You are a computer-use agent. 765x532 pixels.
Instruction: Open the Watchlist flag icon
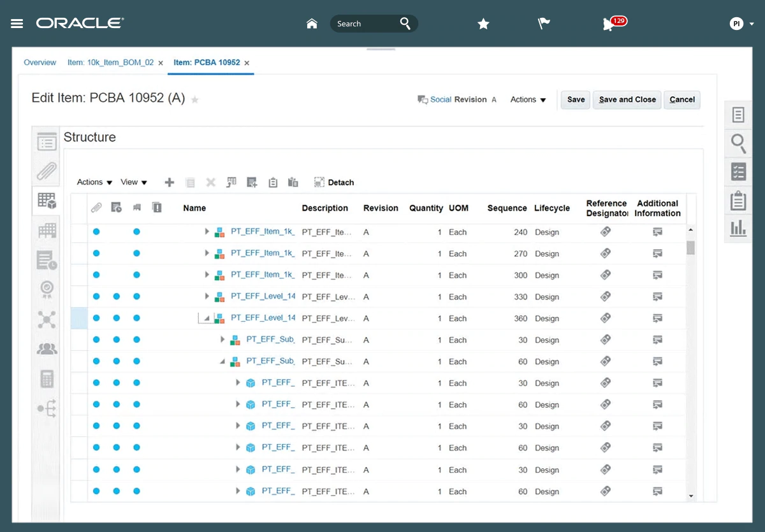click(544, 24)
